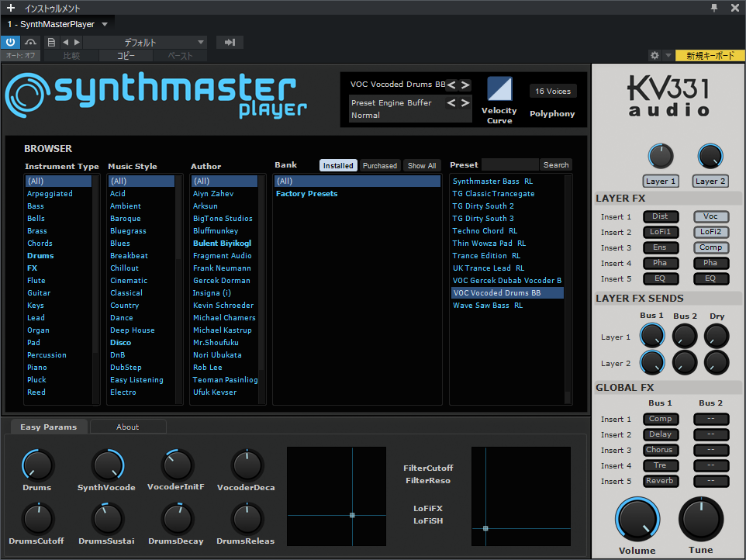Click the DrumsReleas easy parameter knob
The width and height of the screenshot is (746, 560).
click(x=247, y=520)
